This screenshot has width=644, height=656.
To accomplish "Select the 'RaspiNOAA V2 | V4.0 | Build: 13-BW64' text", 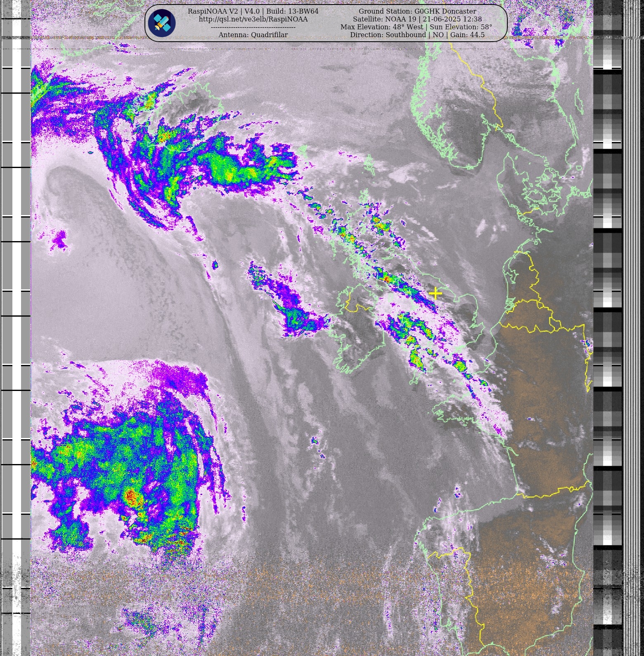I will tap(253, 11).
